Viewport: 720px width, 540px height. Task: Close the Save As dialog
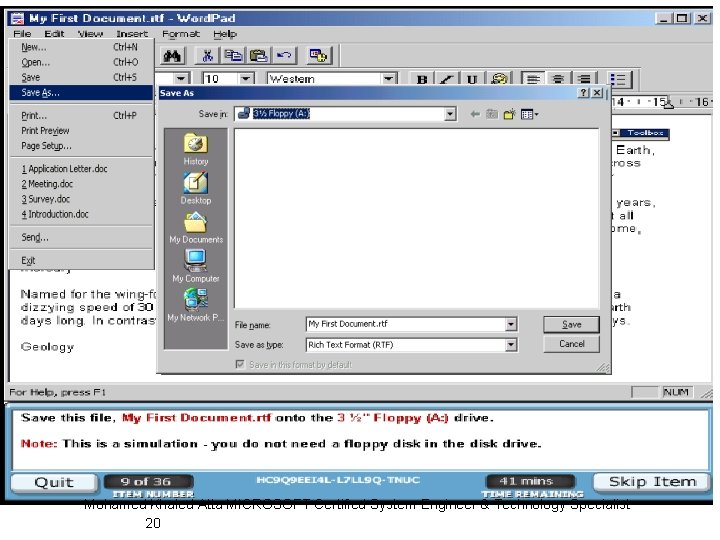pos(597,93)
